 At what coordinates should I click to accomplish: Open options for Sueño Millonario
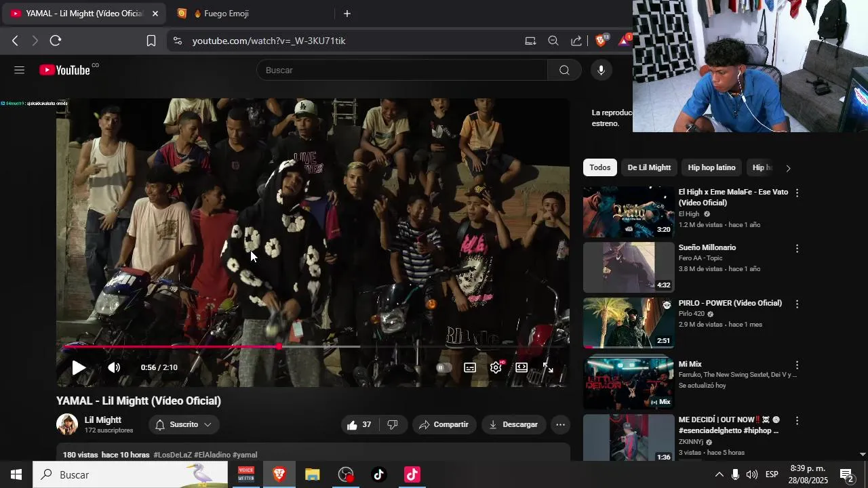coord(797,249)
